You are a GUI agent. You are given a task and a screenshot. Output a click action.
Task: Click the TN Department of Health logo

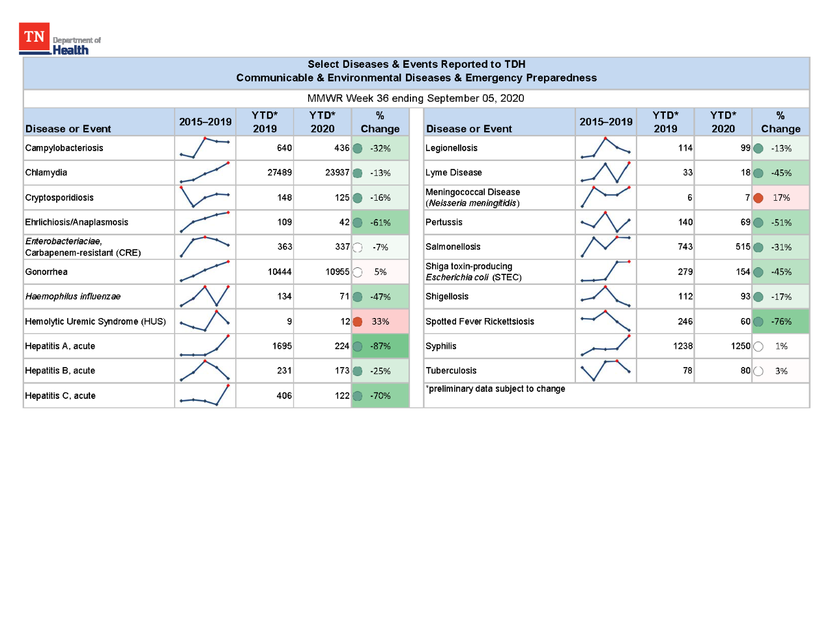tap(60, 40)
